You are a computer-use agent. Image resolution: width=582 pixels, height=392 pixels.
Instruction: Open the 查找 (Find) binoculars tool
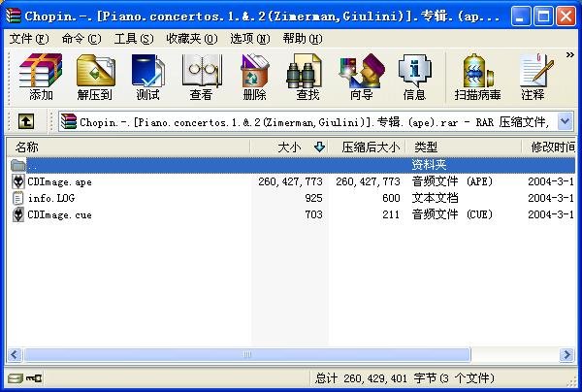(x=307, y=77)
